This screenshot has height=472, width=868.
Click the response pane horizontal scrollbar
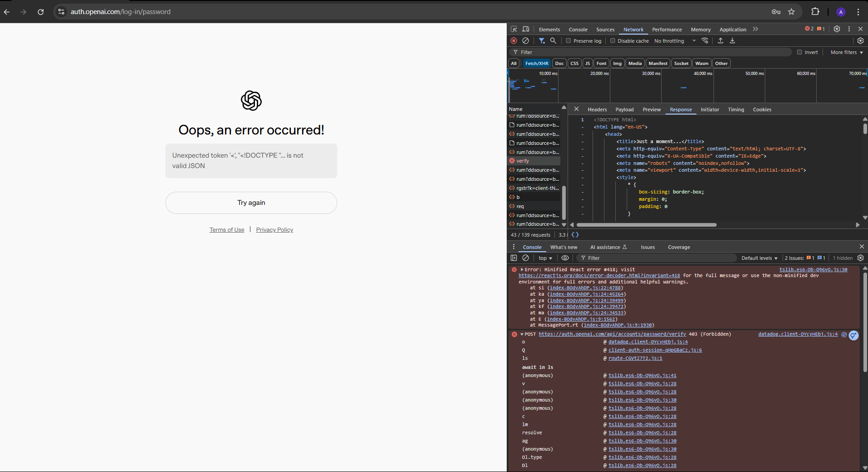646,225
